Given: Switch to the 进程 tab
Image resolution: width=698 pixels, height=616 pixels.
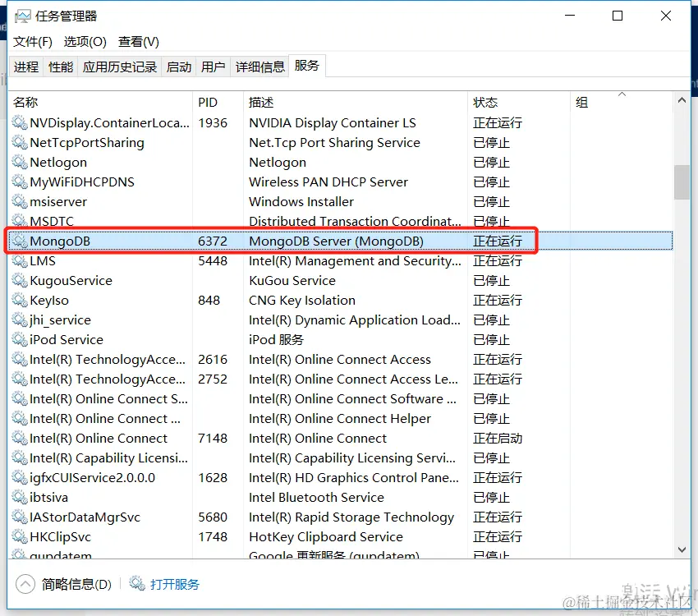Looking at the screenshot, I should tap(26, 67).
